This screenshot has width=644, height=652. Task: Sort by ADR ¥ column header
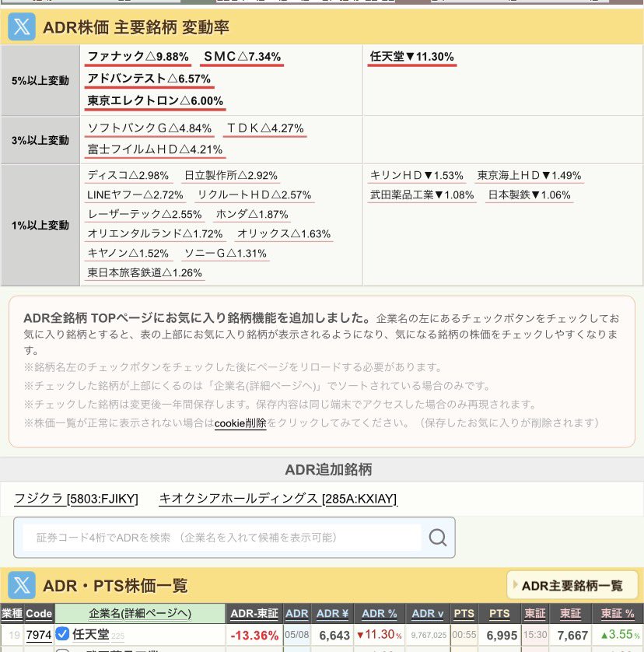[x=332, y=613]
